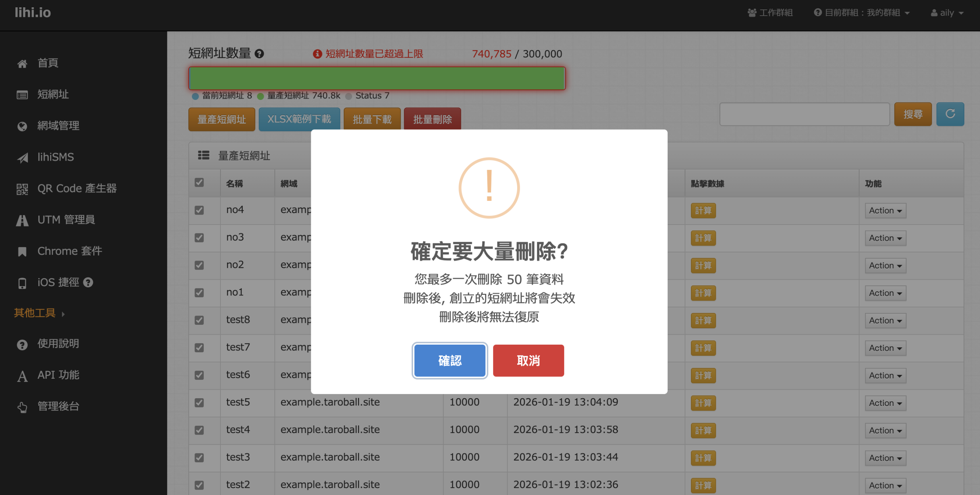Image resolution: width=980 pixels, height=495 pixels.
Task: Go to API 功能 sidebar item
Action: (x=58, y=375)
